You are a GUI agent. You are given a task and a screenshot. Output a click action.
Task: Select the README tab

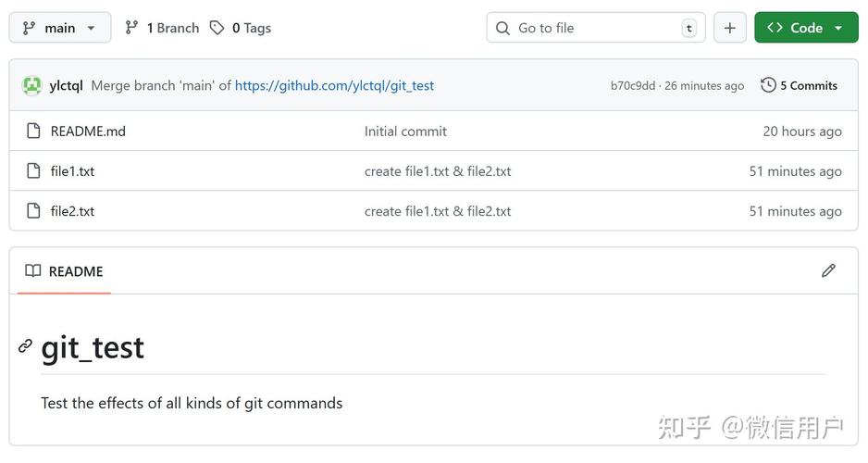64,271
